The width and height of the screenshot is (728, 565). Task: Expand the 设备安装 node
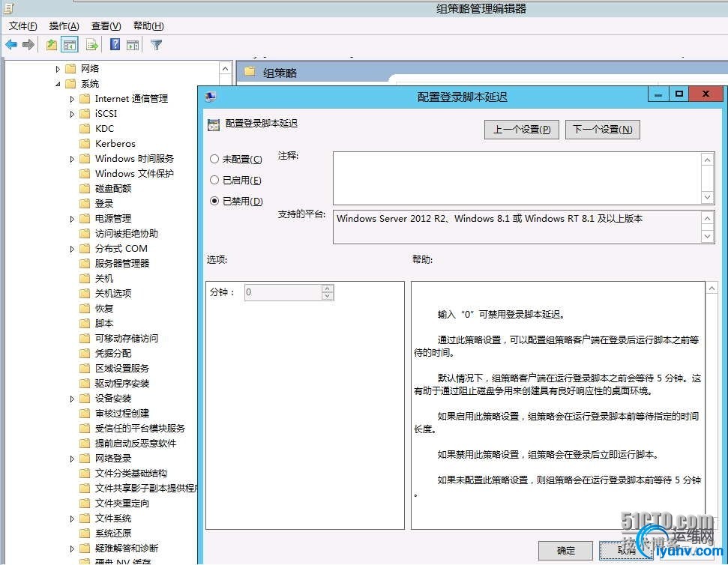coord(72,399)
